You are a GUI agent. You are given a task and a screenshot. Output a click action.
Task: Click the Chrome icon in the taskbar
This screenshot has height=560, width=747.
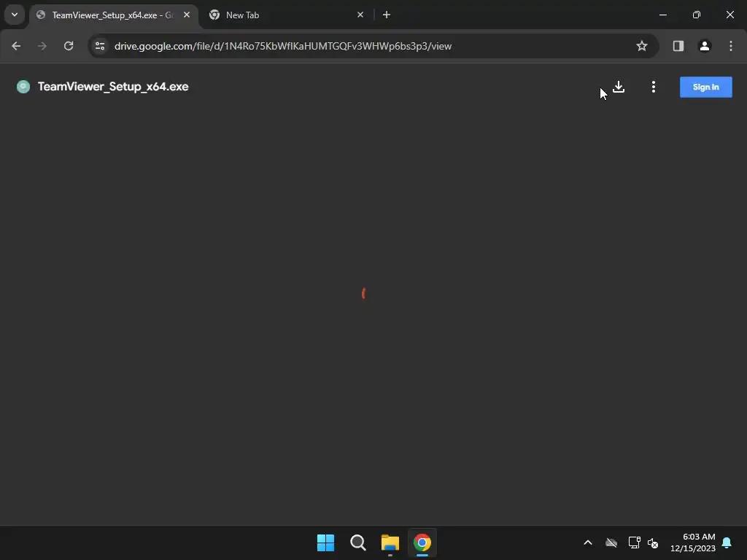pos(422,542)
